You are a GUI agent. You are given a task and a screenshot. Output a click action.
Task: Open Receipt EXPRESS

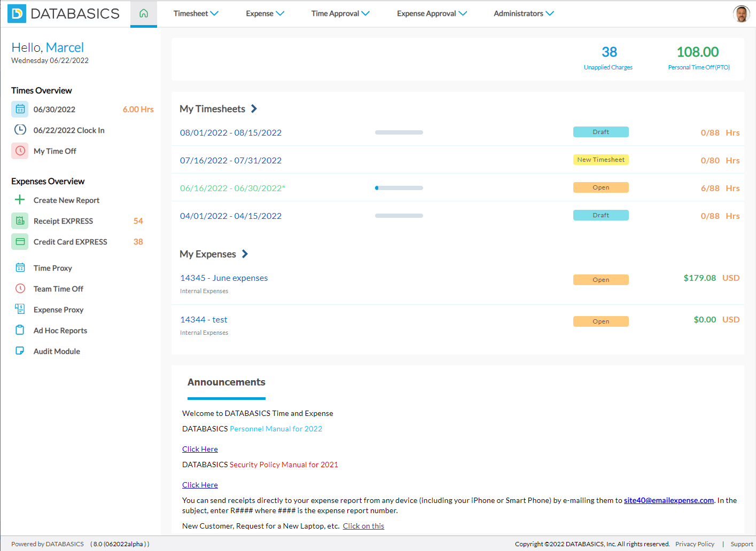pyautogui.click(x=64, y=221)
